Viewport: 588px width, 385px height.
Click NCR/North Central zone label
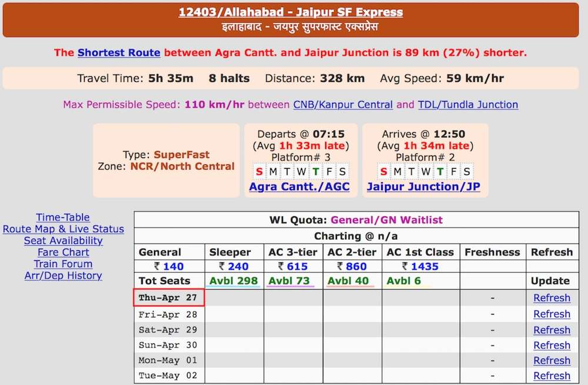pyautogui.click(x=182, y=166)
